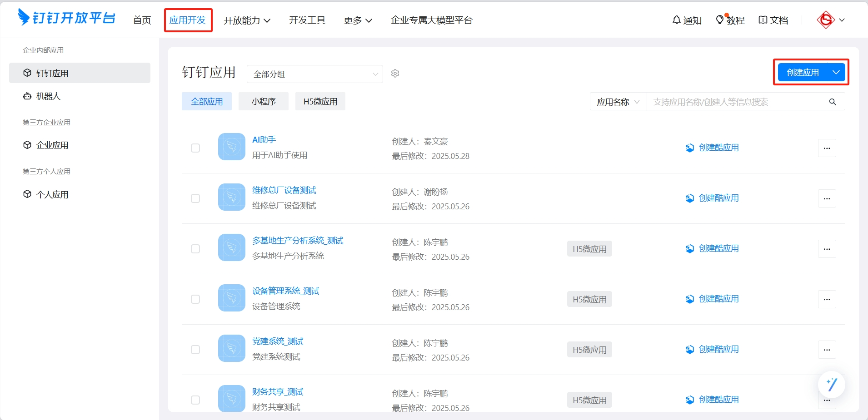Expand the 全部分组 group dropdown

click(315, 74)
